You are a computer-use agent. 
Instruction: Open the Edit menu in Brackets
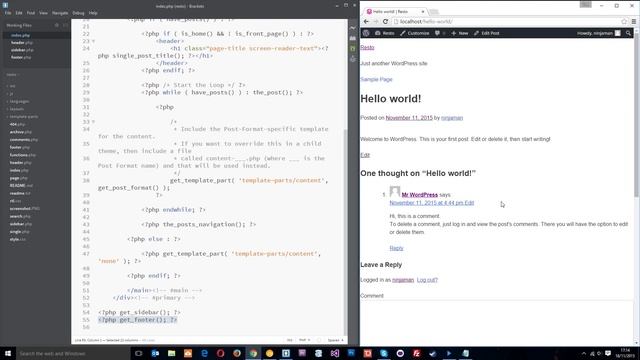[x=19, y=13]
